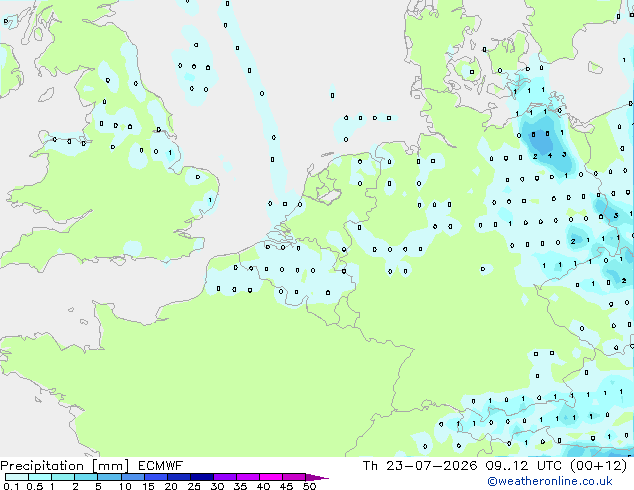Pick the 15–20 mm legend color swatch
The image size is (634, 490).
tap(156, 477)
